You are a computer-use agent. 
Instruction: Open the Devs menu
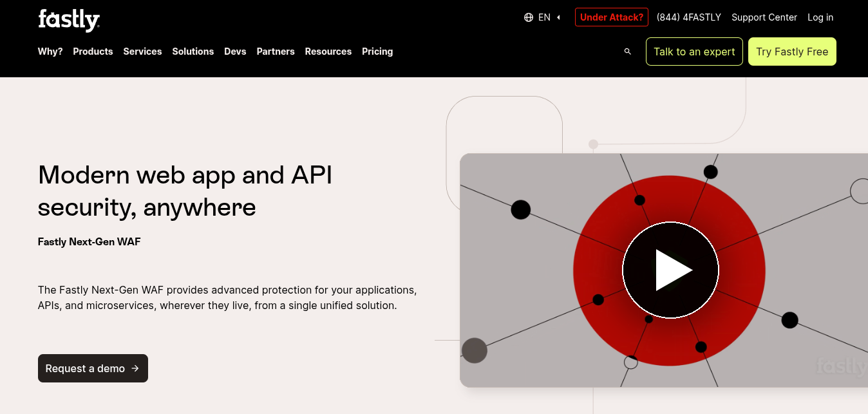235,52
